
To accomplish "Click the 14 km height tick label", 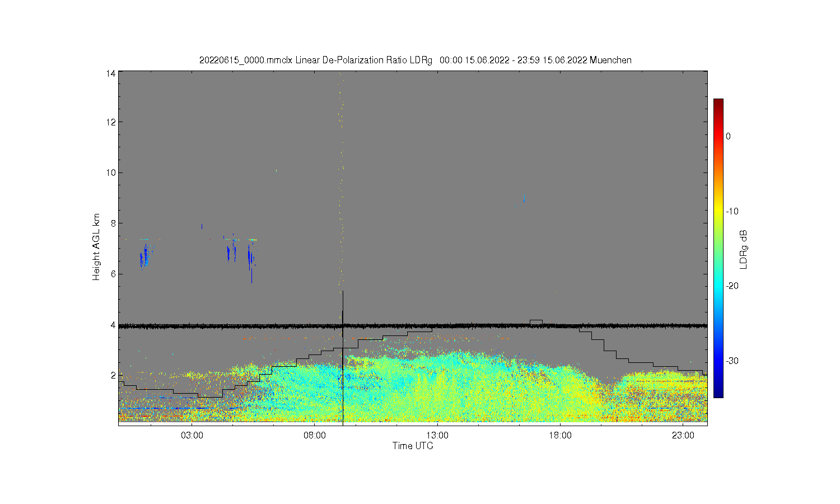I will pyautogui.click(x=111, y=73).
